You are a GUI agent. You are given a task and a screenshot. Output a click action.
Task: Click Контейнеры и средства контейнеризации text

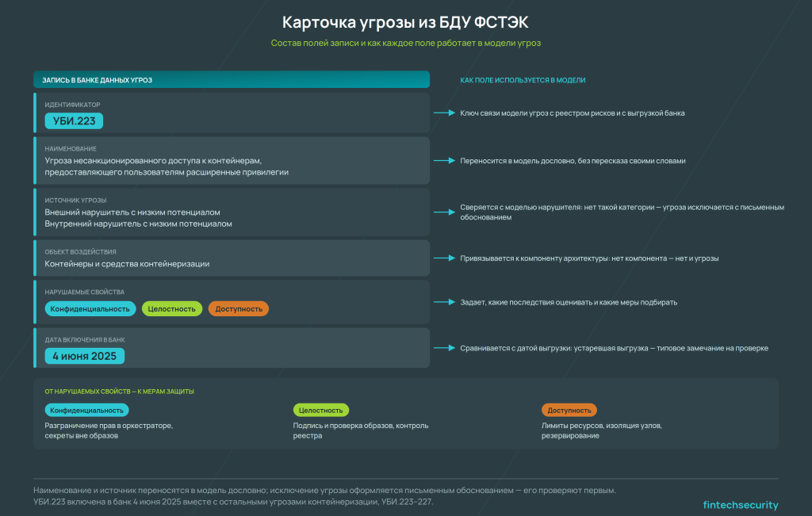click(128, 264)
